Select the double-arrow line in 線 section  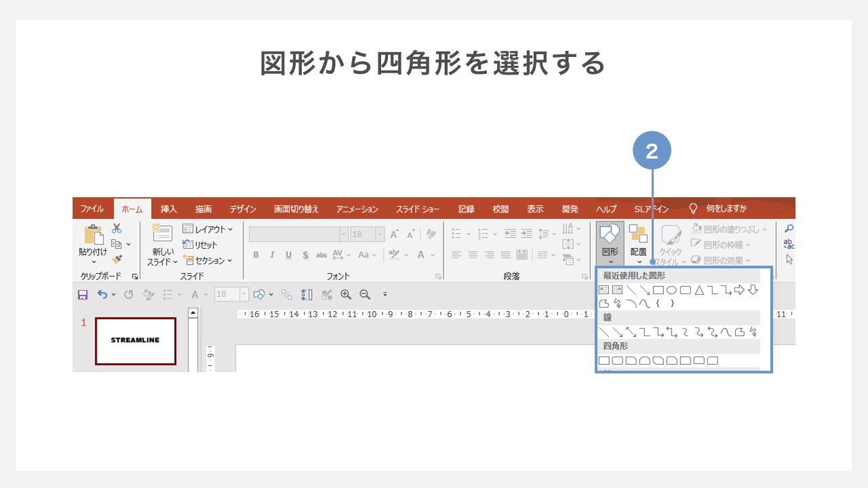coord(631,331)
